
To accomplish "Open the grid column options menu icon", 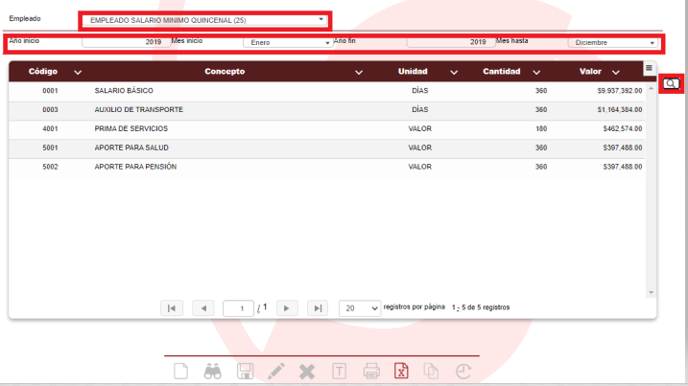I will (x=649, y=68).
